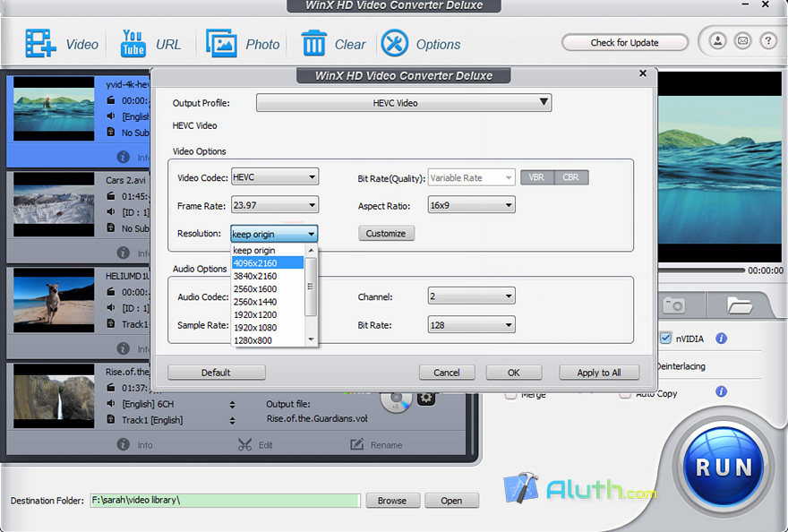Select the waterfall video thumbnail

tap(54, 396)
